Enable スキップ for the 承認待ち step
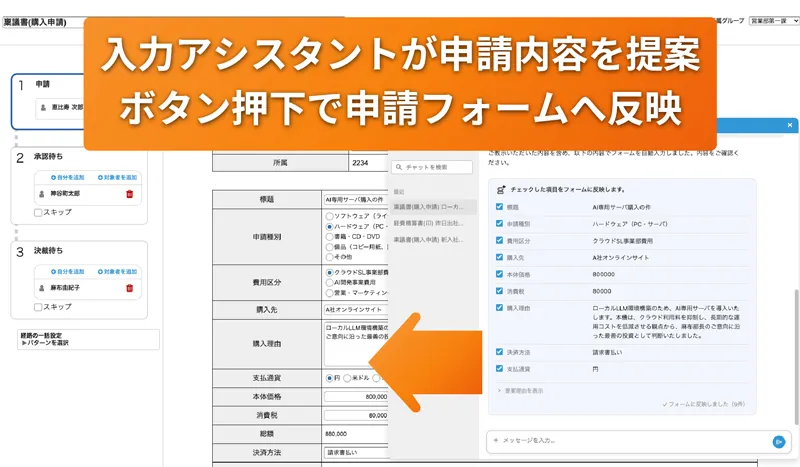 (x=38, y=212)
